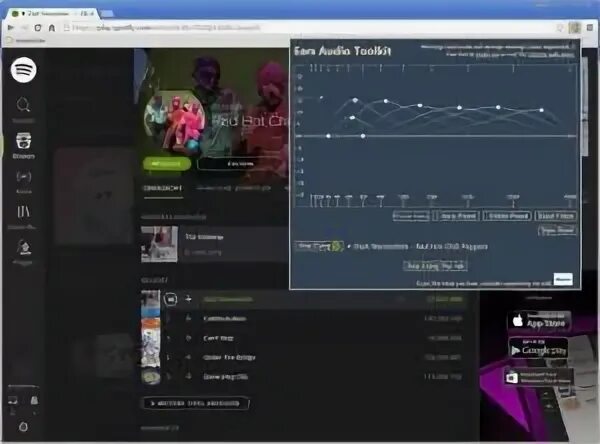This screenshot has height=444, width=600.
Task: Click the Spotify browser tab
Action: (x=54, y=13)
